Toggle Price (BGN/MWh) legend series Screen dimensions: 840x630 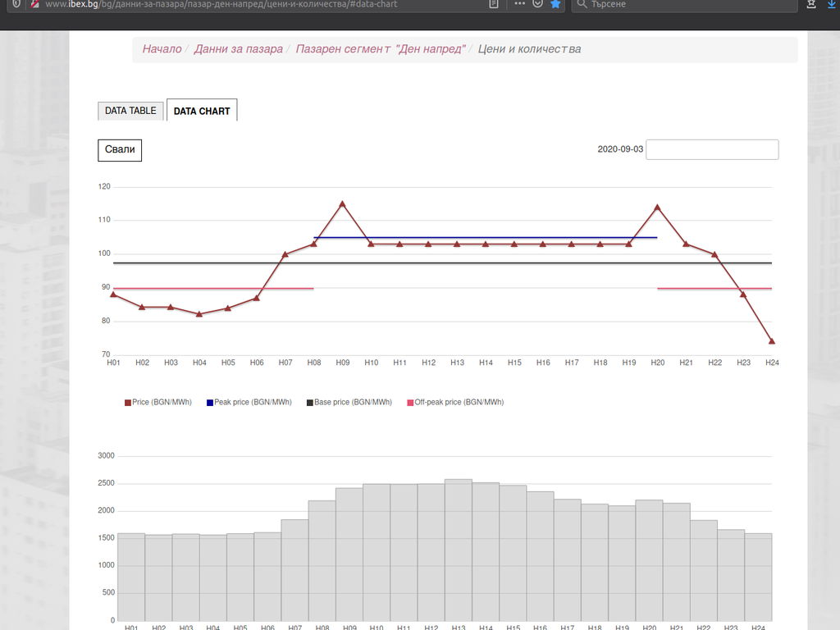[x=161, y=403]
